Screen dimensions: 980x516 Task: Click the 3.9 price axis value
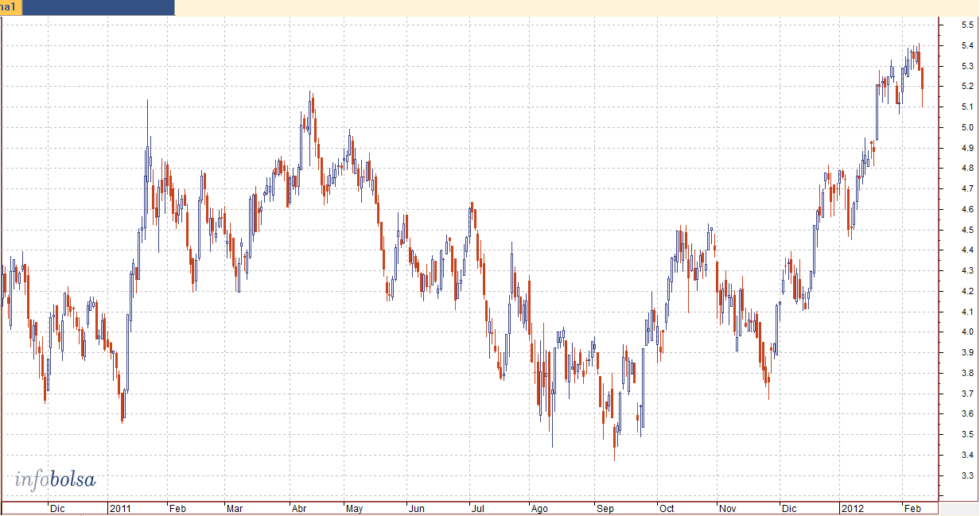[967, 352]
